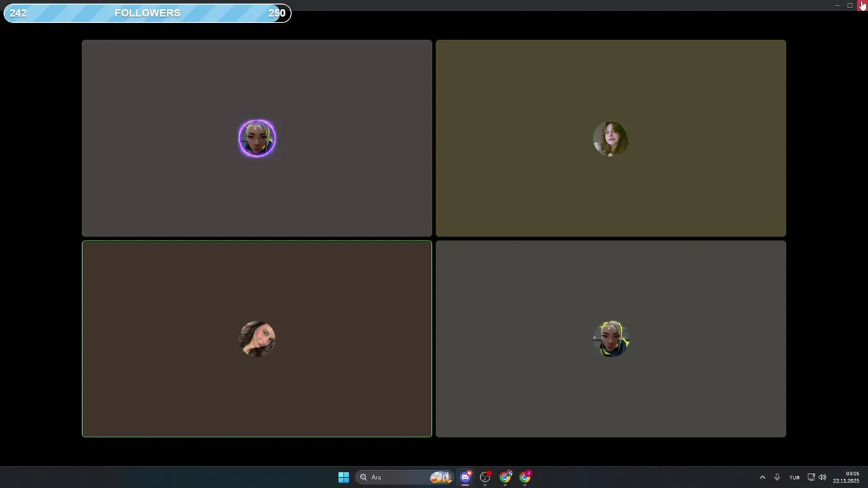Viewport: 868px width, 488px height.
Task: Open the Windows Start menu
Action: click(x=344, y=477)
